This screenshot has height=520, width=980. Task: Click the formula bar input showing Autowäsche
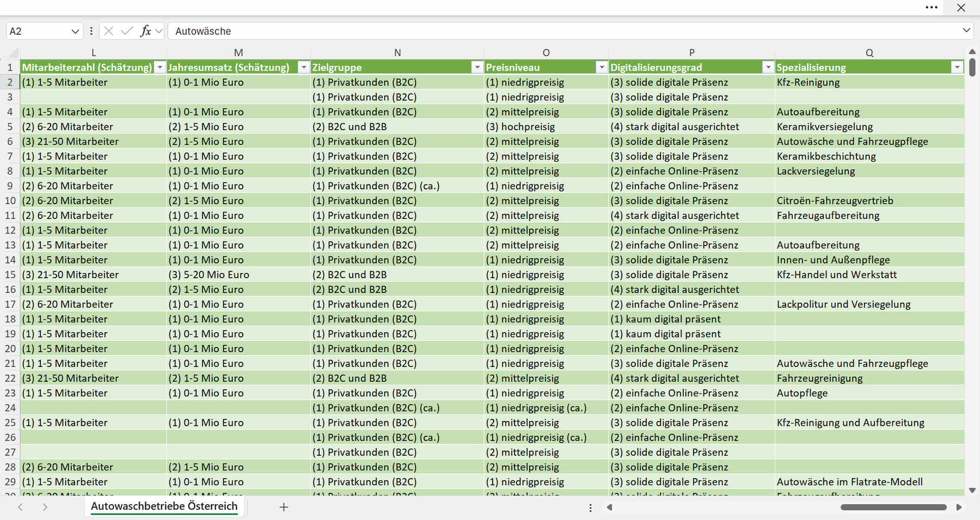564,31
